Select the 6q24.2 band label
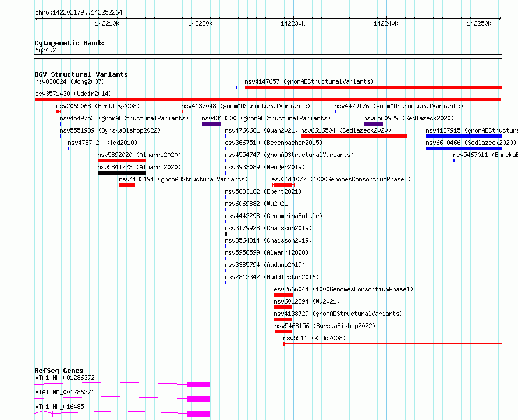 45,50
